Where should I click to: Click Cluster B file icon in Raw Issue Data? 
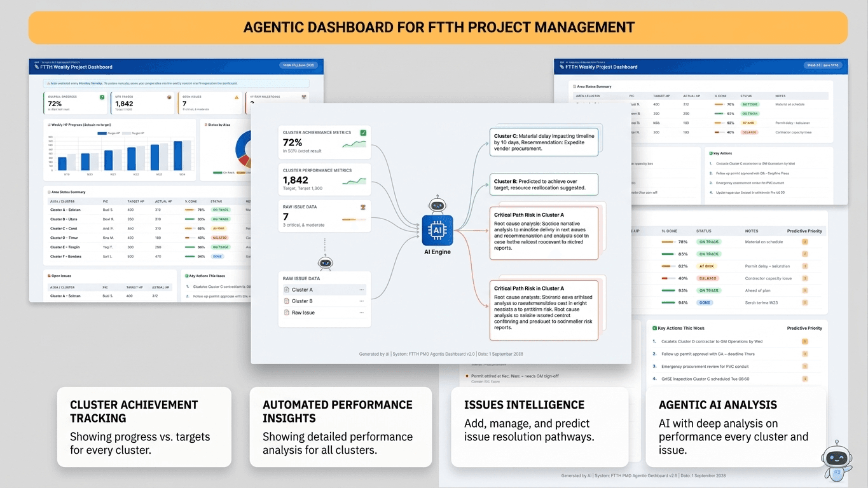287,301
